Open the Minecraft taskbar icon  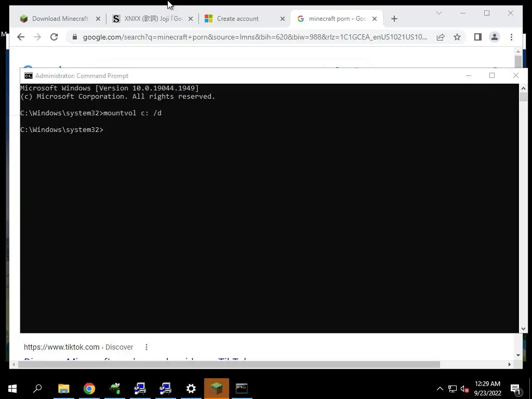pos(217,389)
